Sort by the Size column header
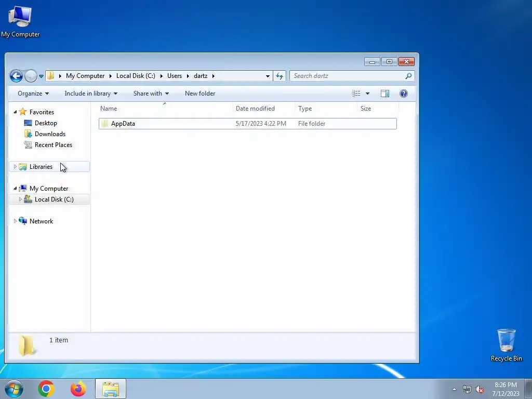This screenshot has height=399, width=532. tap(378, 109)
